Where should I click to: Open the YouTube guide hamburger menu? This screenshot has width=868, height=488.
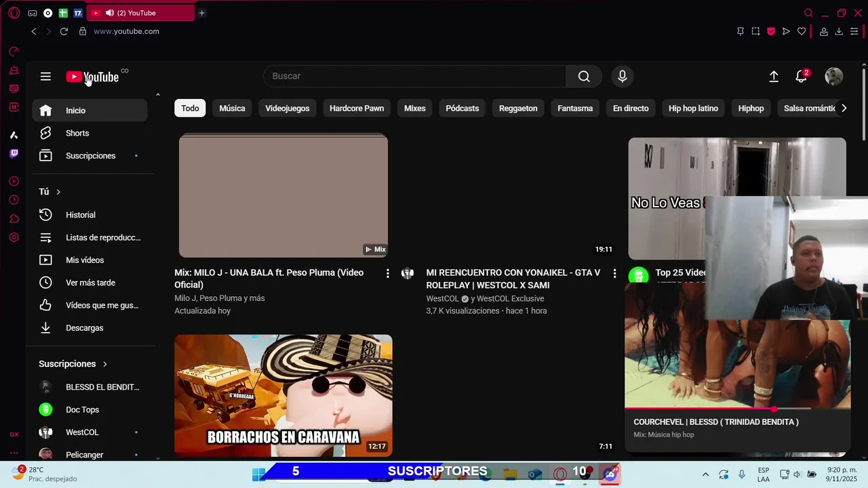pyautogui.click(x=45, y=77)
